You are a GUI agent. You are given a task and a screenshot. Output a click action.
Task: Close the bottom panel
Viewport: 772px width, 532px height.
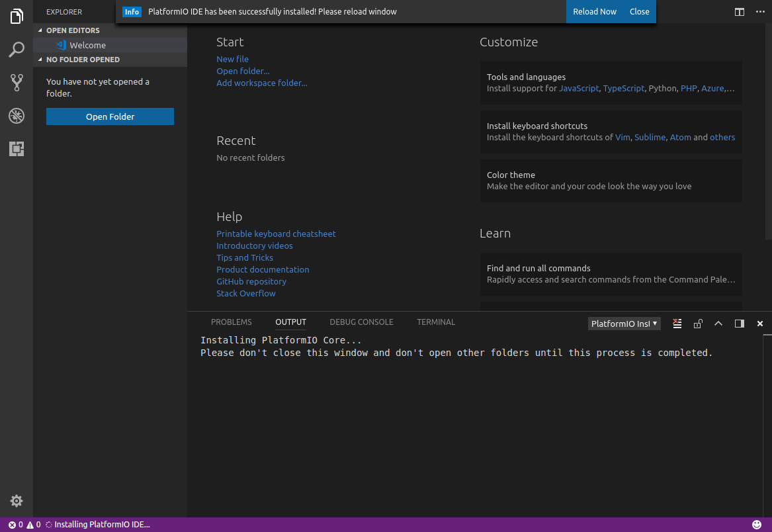pos(759,324)
